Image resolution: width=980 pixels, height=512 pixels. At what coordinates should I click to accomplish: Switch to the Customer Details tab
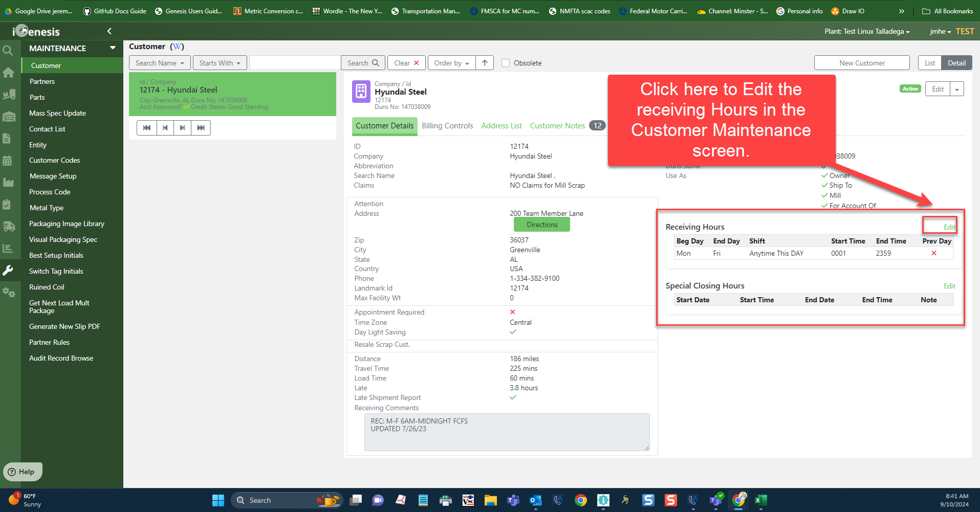(384, 126)
